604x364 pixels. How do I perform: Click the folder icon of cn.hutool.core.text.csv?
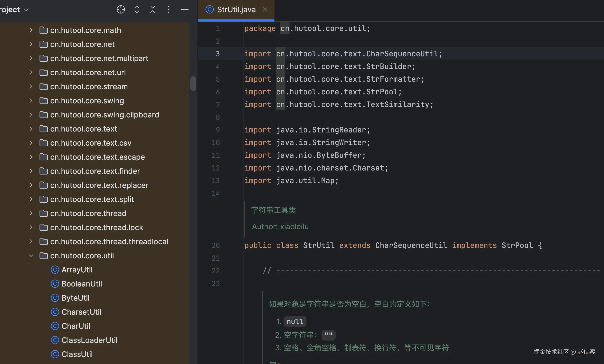pyautogui.click(x=44, y=143)
